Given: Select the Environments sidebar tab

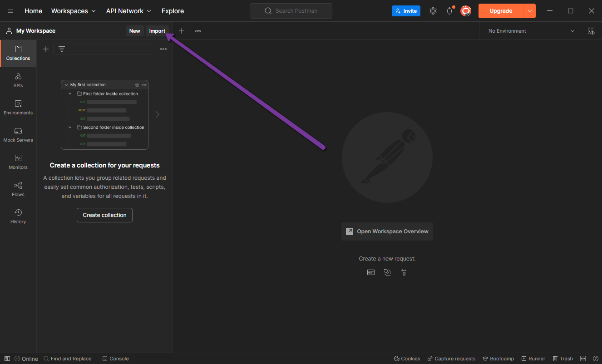Looking at the screenshot, I should (x=18, y=108).
